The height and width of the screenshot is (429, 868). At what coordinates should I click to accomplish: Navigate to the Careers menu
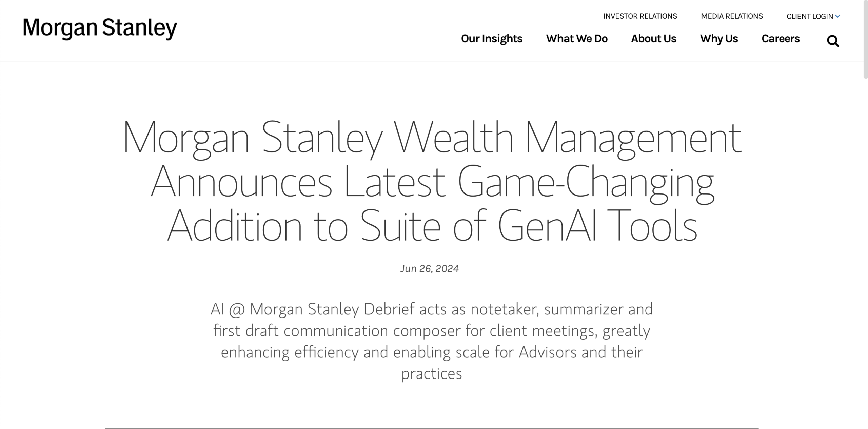click(x=780, y=39)
